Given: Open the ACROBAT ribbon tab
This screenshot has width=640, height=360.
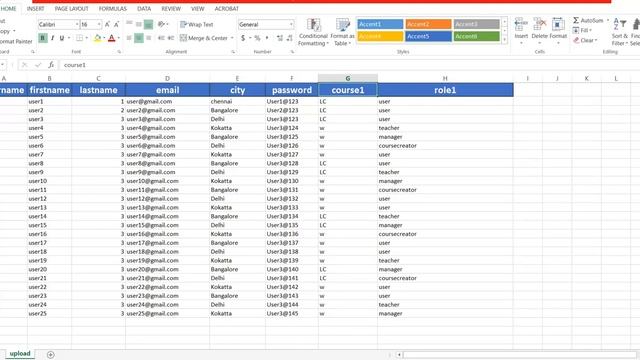Looking at the screenshot, I should [227, 9].
